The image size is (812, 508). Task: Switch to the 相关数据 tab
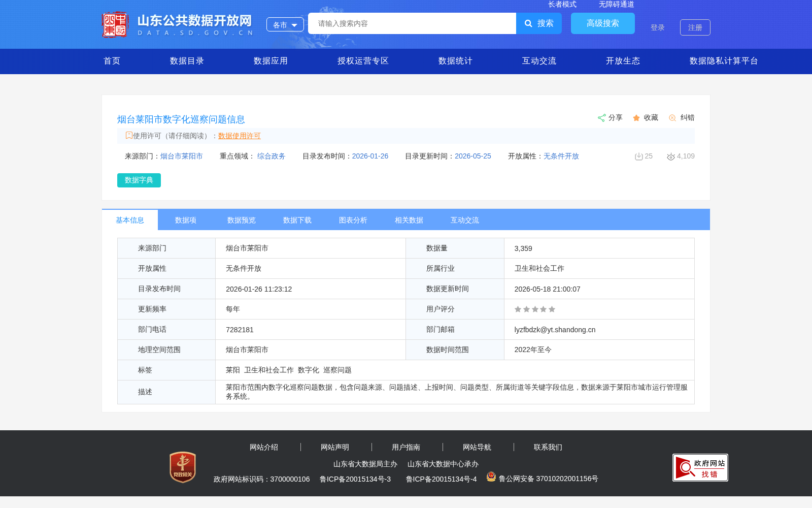click(x=409, y=220)
